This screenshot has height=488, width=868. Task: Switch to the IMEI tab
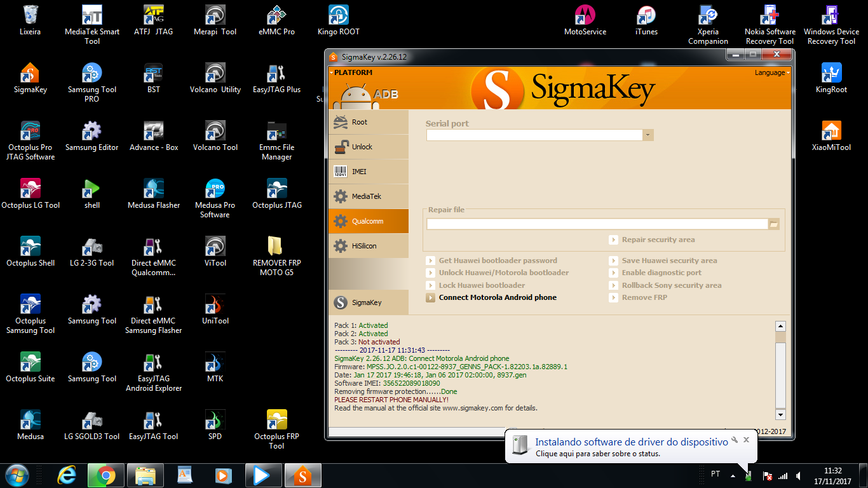(369, 172)
